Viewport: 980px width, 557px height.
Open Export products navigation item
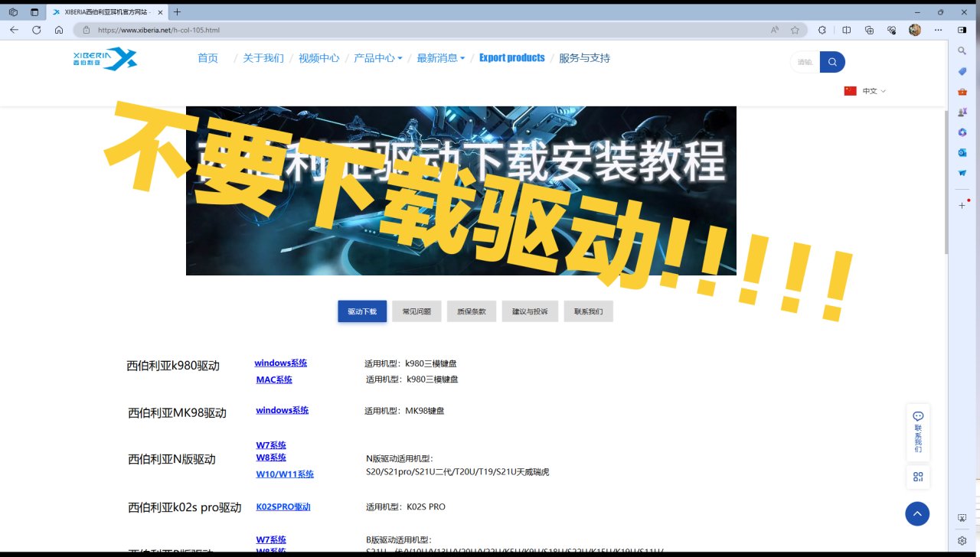[512, 58]
